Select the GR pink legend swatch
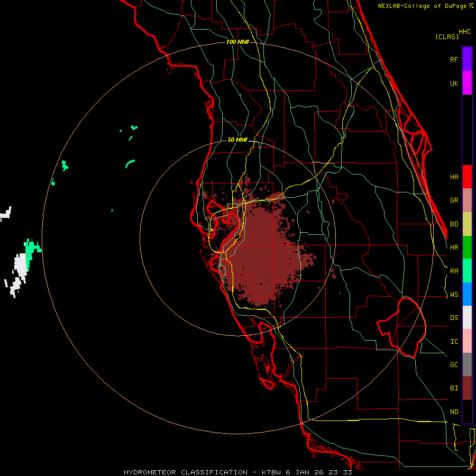This screenshot has height=476, width=476. (467, 200)
